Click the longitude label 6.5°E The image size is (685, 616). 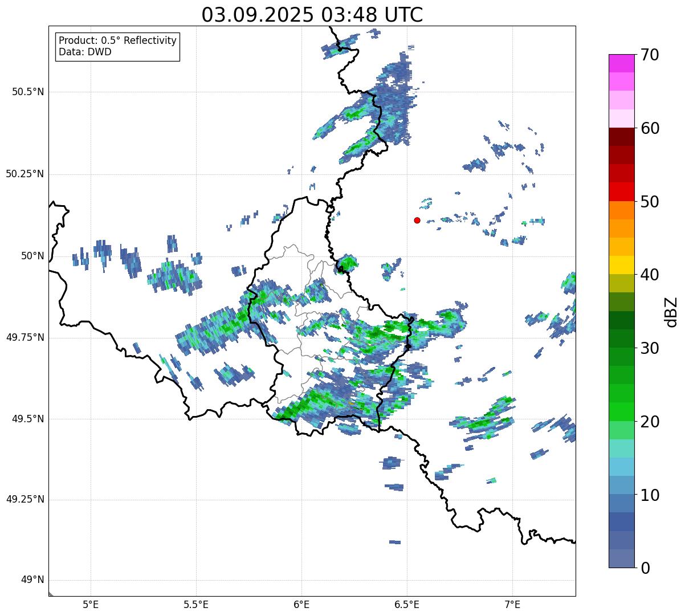pyautogui.click(x=407, y=604)
